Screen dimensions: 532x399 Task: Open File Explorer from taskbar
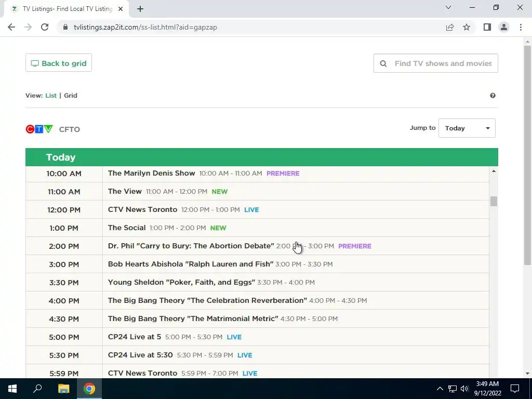(63, 389)
